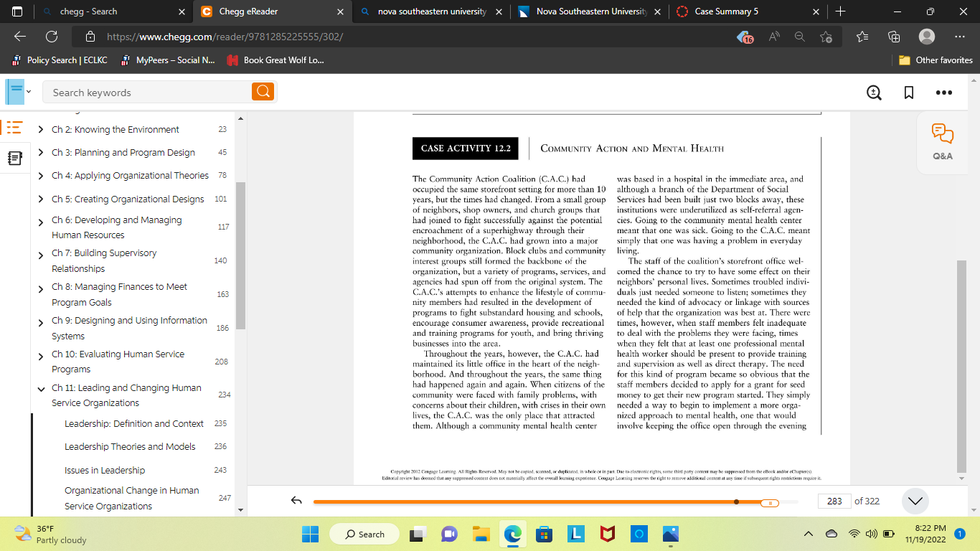Focus the Search keywords field

pyautogui.click(x=148, y=93)
